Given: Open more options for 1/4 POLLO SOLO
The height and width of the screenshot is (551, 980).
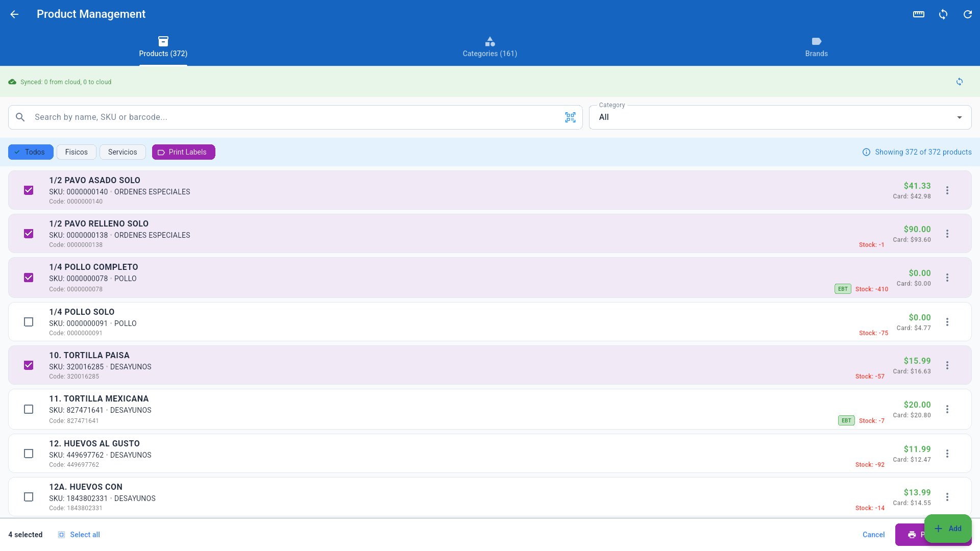Looking at the screenshot, I should point(947,322).
